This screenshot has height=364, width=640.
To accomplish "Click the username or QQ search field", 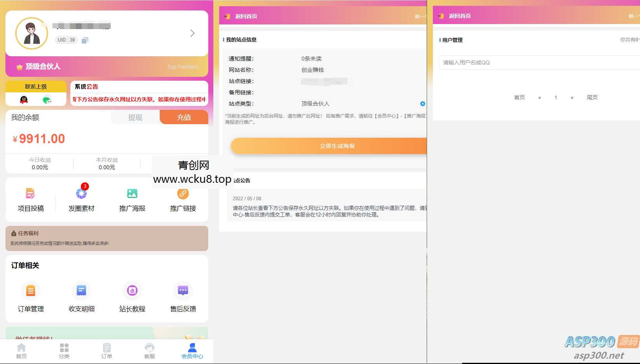I will pos(538,62).
